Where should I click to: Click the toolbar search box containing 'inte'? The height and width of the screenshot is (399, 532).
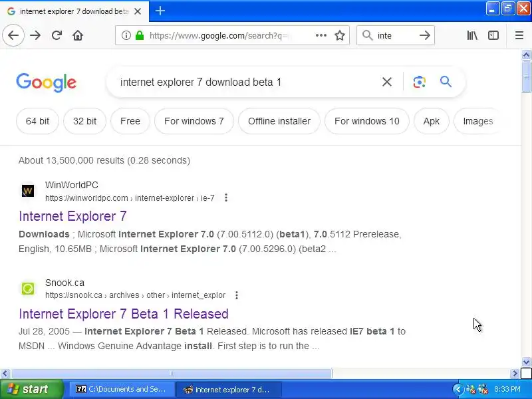point(395,35)
